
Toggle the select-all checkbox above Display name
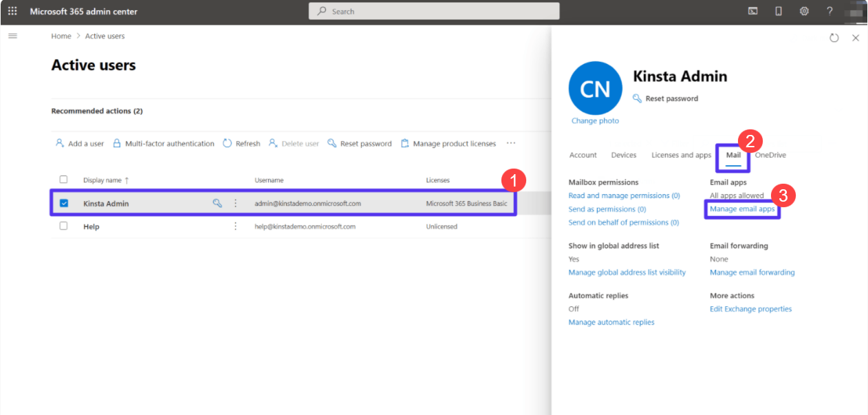tap(63, 179)
